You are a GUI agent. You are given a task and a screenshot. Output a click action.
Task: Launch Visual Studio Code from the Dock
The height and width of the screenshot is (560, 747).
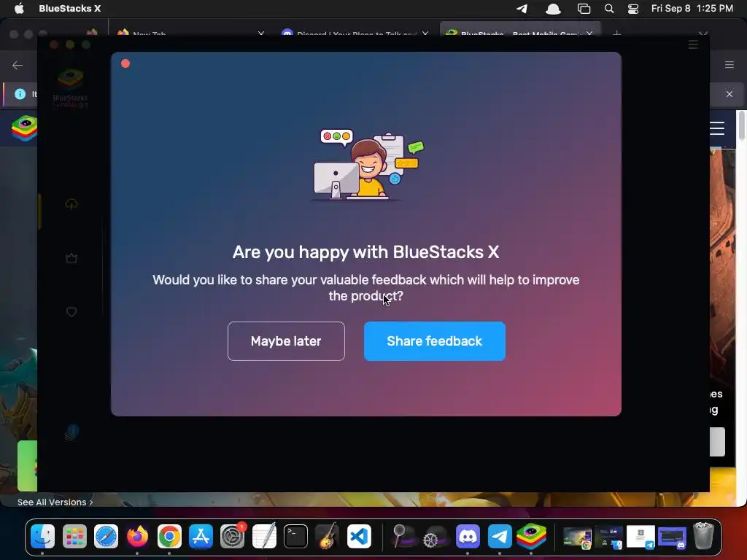(x=359, y=537)
